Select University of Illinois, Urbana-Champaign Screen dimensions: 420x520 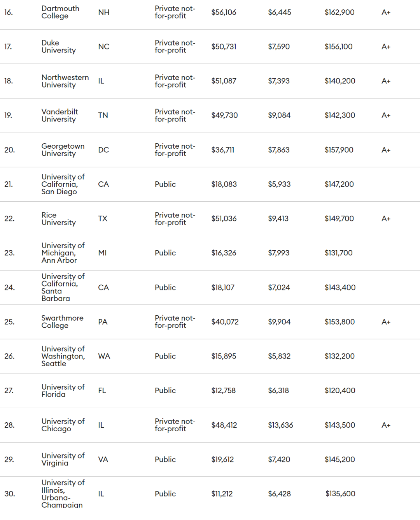(x=63, y=494)
